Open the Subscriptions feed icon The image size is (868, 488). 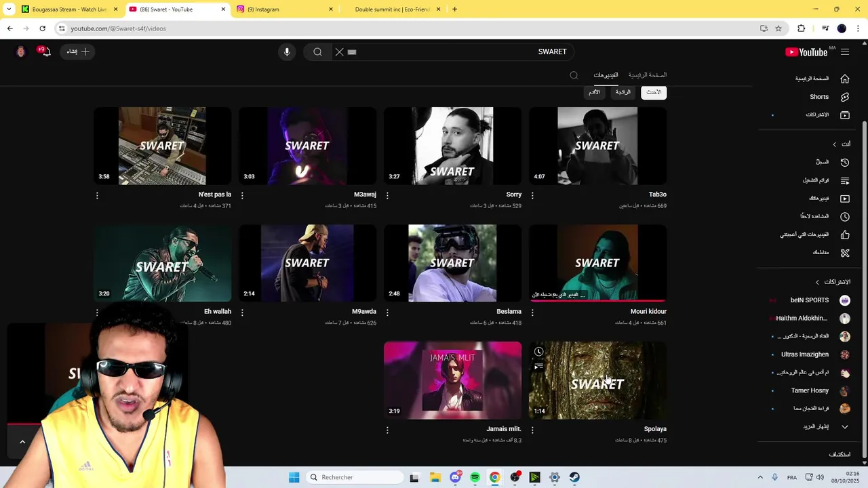pyautogui.click(x=845, y=115)
